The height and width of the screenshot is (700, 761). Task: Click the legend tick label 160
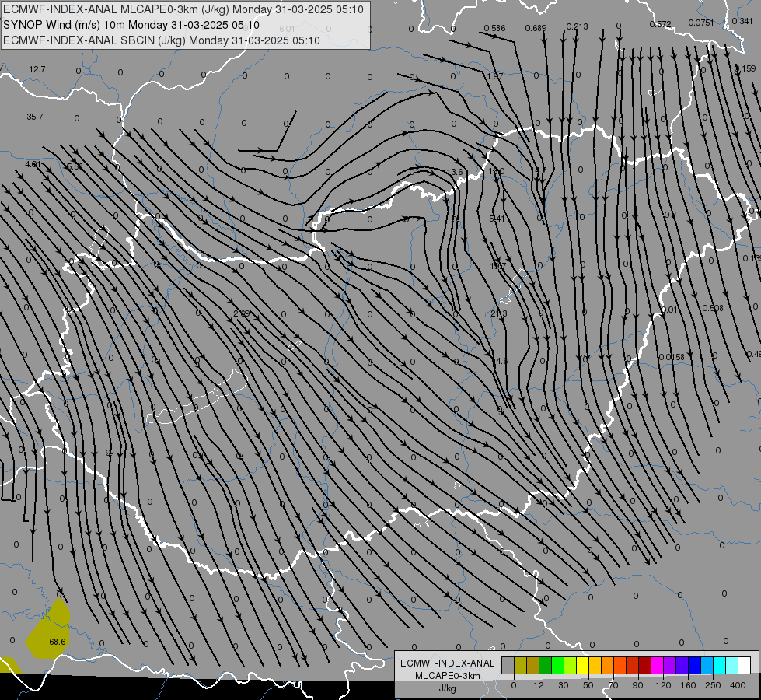click(x=688, y=685)
